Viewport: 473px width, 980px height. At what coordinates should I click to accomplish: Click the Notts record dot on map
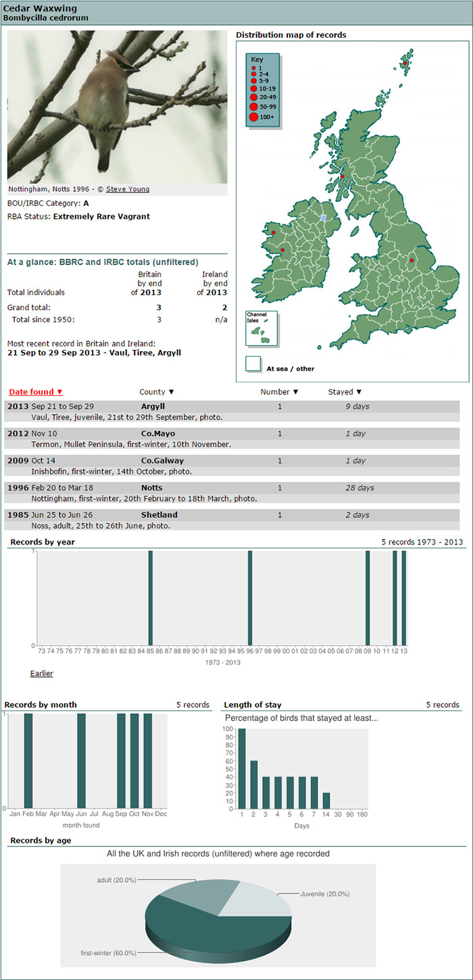412,260
